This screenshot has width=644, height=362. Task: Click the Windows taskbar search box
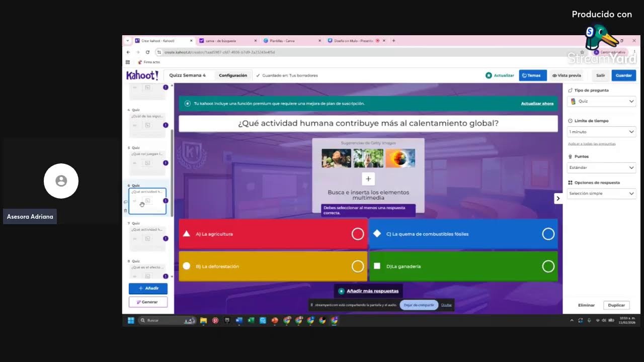coord(167,320)
